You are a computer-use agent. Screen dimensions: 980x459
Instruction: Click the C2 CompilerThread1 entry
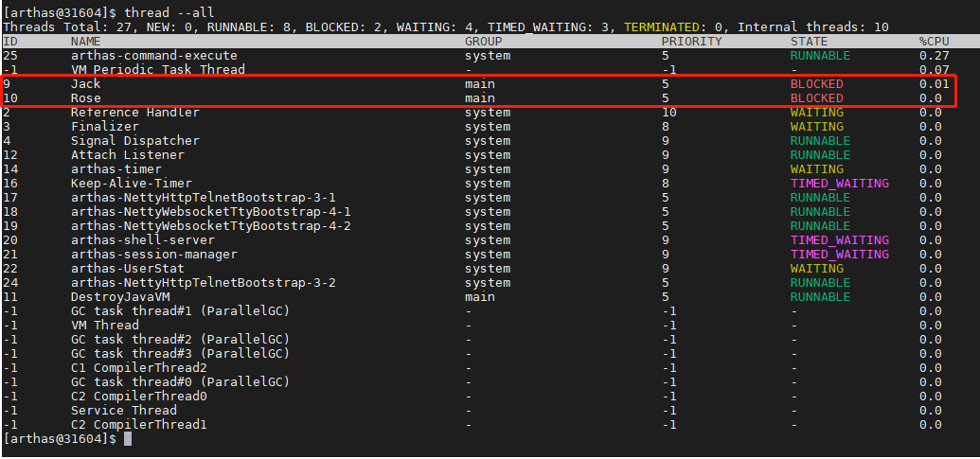point(138,425)
